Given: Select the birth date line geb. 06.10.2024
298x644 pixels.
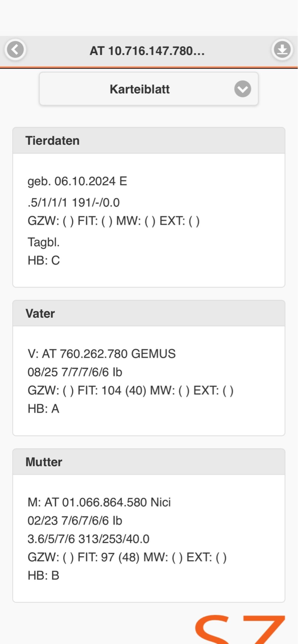Looking at the screenshot, I should click(x=77, y=181).
